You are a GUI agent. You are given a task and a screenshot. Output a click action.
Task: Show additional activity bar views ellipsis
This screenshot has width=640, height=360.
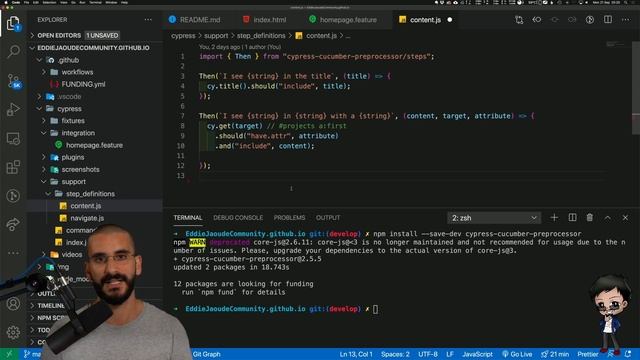pos(13,253)
